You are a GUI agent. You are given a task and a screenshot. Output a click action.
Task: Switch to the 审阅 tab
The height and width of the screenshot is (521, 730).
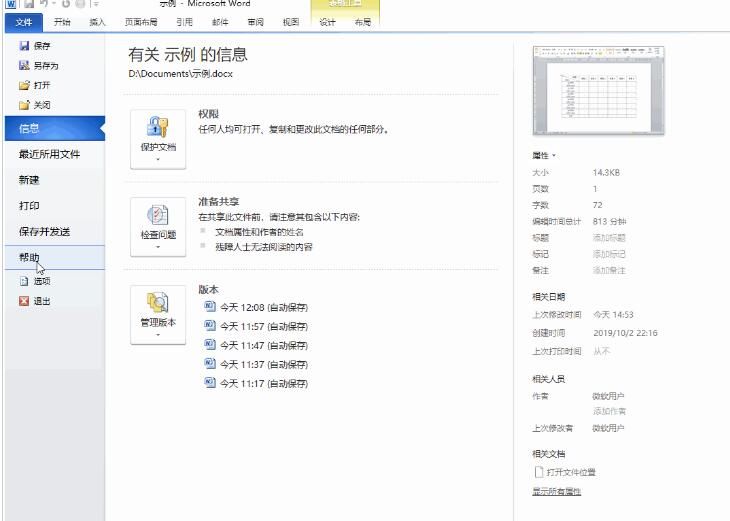(x=256, y=22)
